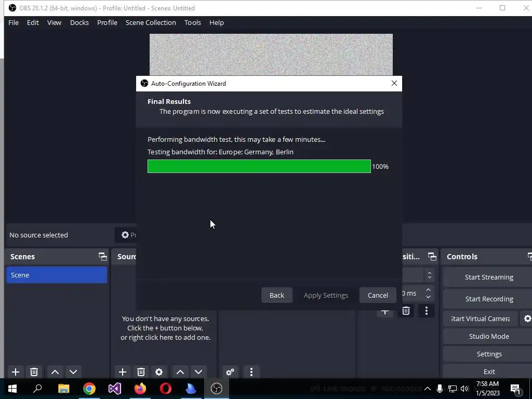Open the File menu

pyautogui.click(x=14, y=22)
